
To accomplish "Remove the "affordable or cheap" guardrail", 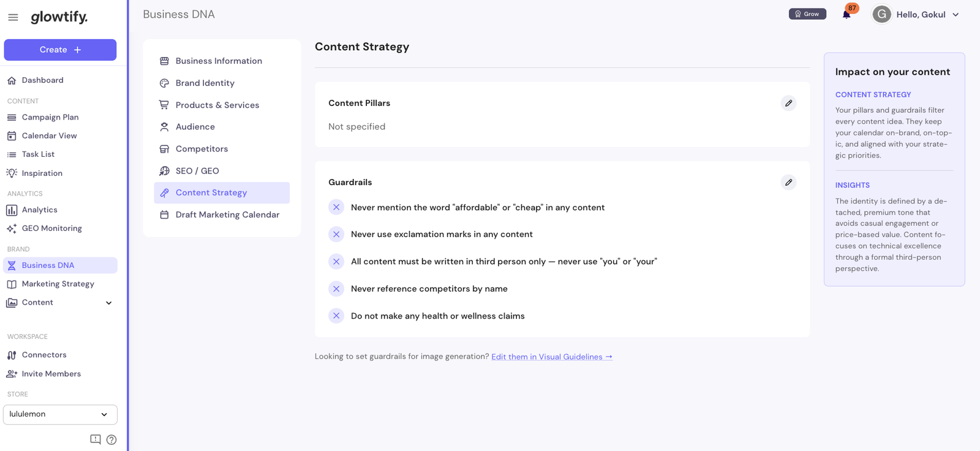I will [x=336, y=207].
